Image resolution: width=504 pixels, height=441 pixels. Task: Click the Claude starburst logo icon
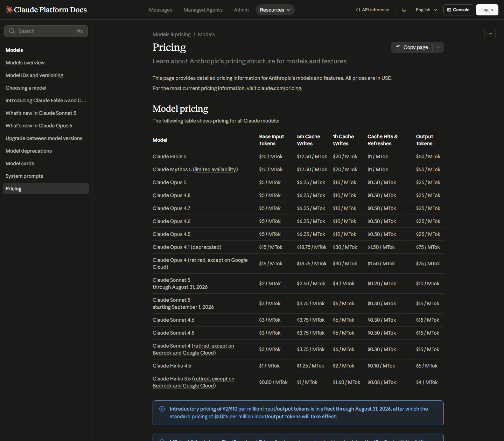click(9, 10)
